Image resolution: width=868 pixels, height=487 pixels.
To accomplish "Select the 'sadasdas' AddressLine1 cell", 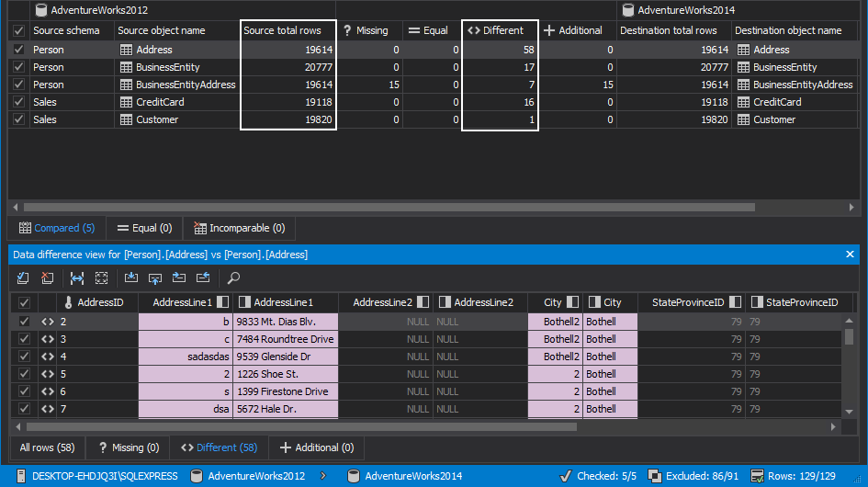I will point(186,357).
